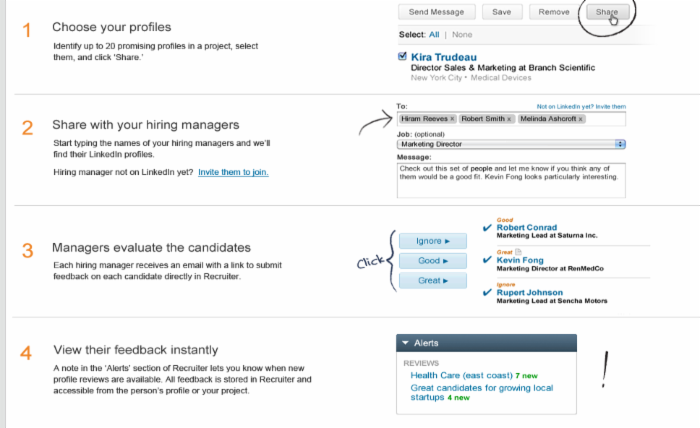Screen dimensions: 700x428
Task: Click the checkmark beside Kevin Fong
Action: (x=487, y=260)
